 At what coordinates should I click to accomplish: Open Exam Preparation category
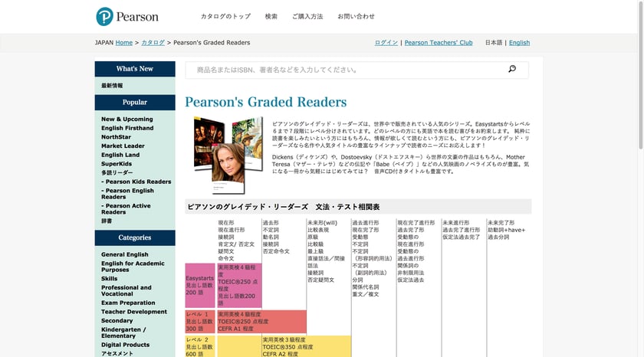tap(128, 303)
